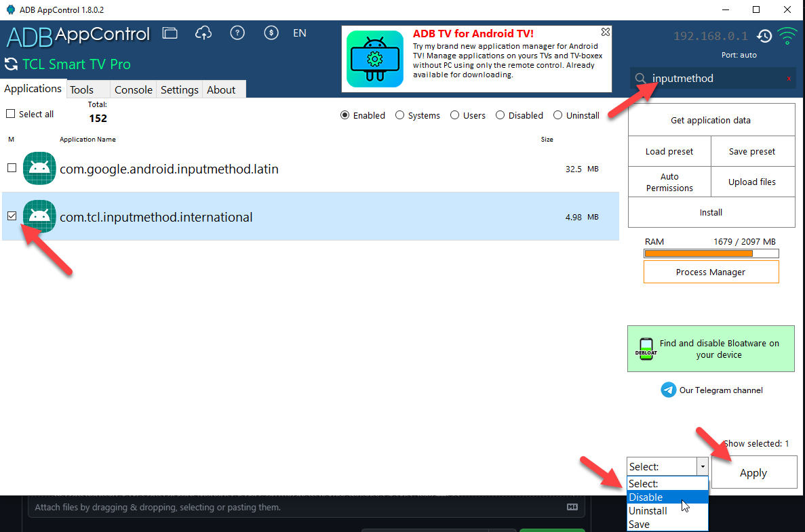
Task: Click Find and disable Bloatware on your device
Action: coord(711,348)
